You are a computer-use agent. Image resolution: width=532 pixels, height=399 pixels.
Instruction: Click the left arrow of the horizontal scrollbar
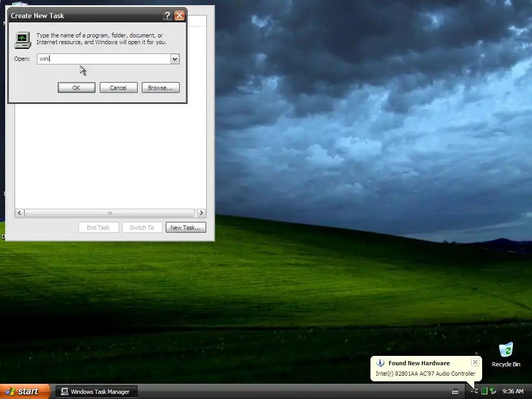(20, 212)
